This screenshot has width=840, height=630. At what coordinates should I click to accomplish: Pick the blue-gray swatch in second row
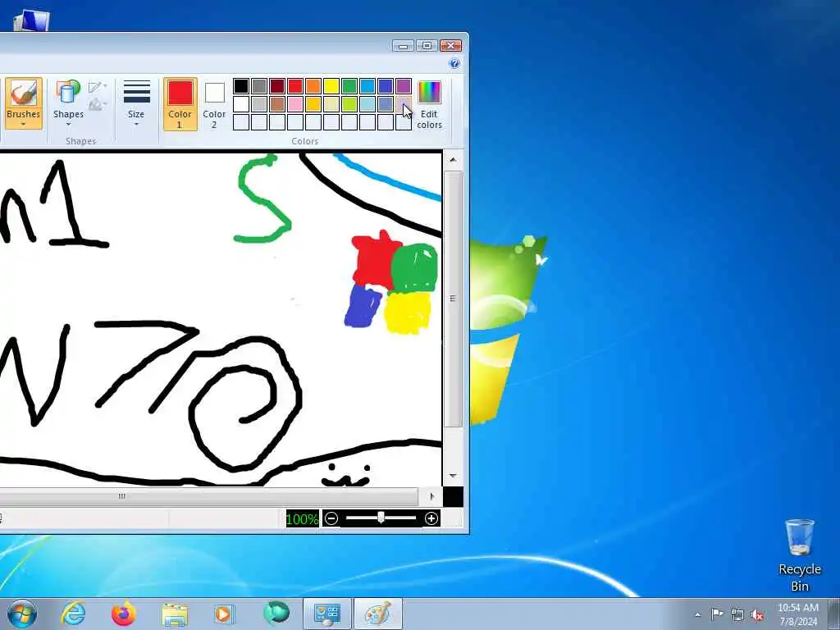tap(386, 104)
